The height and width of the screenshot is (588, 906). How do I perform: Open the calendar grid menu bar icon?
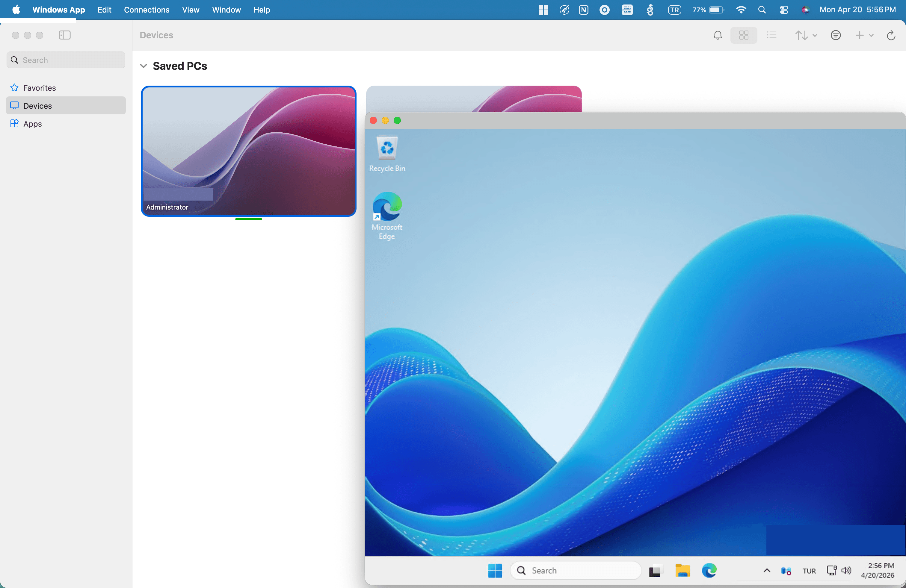tap(627, 10)
